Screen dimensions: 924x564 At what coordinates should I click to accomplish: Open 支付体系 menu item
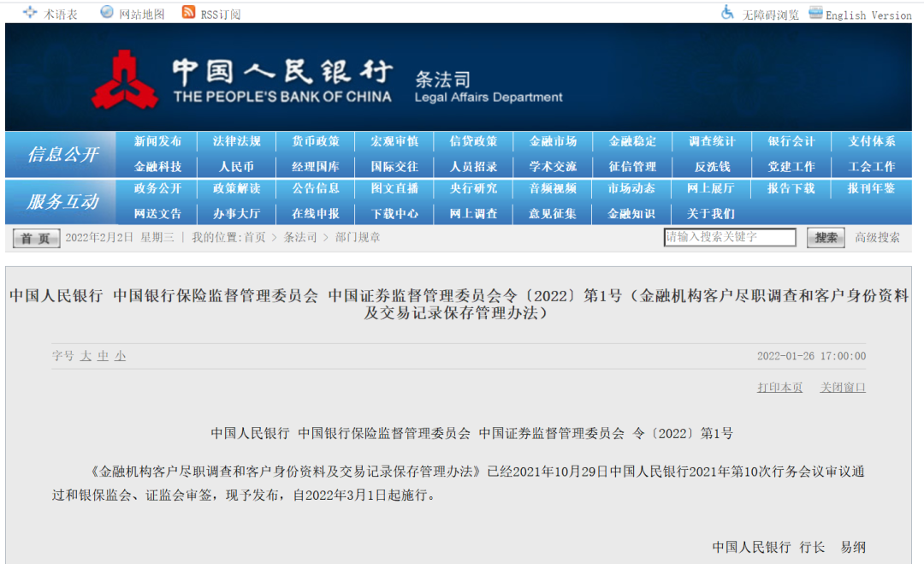click(x=872, y=141)
